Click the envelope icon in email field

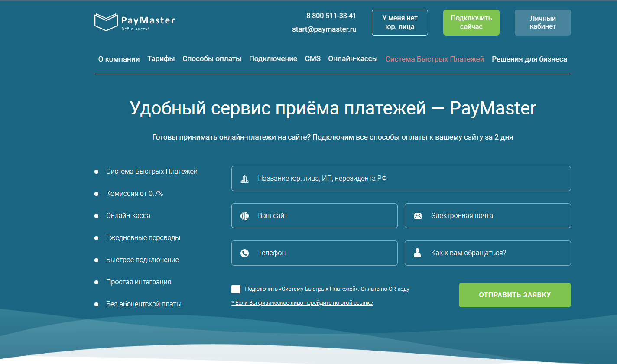coord(418,216)
